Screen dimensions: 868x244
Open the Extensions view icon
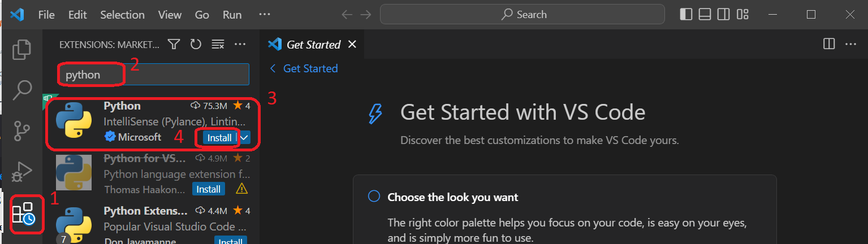click(24, 213)
